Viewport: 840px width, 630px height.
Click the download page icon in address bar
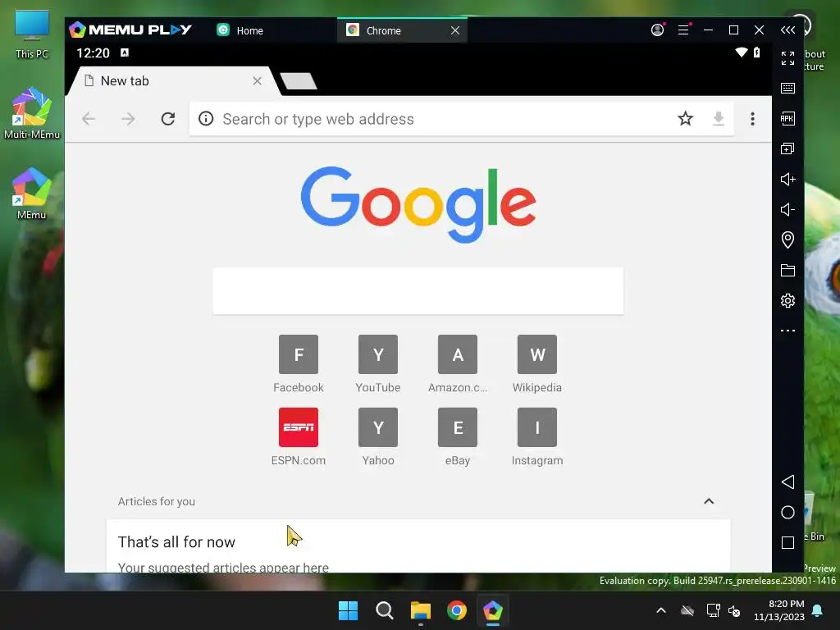(719, 118)
